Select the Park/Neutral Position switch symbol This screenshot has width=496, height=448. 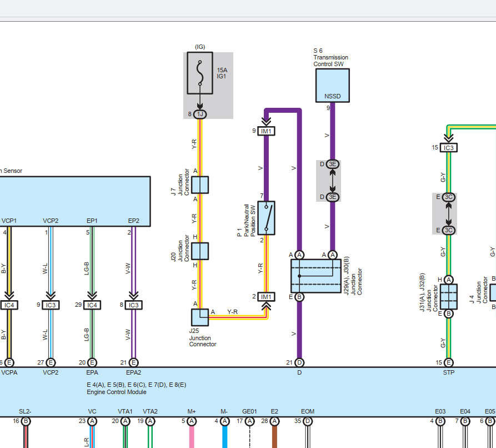coord(267,218)
